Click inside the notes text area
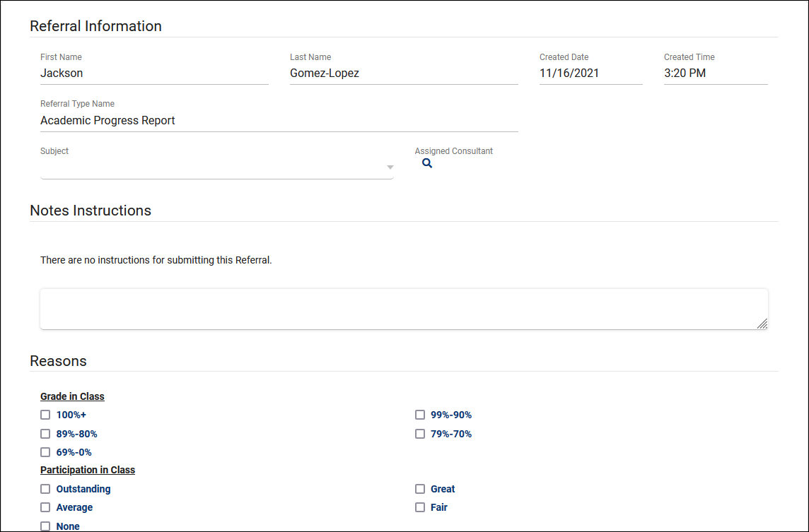Viewport: 809px width, 532px height. 403,309
